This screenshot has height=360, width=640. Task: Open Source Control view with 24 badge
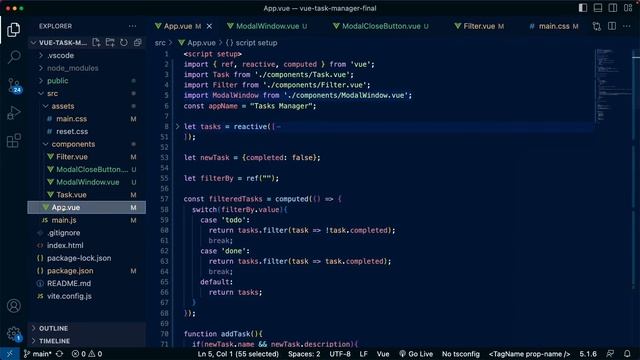[x=14, y=85]
